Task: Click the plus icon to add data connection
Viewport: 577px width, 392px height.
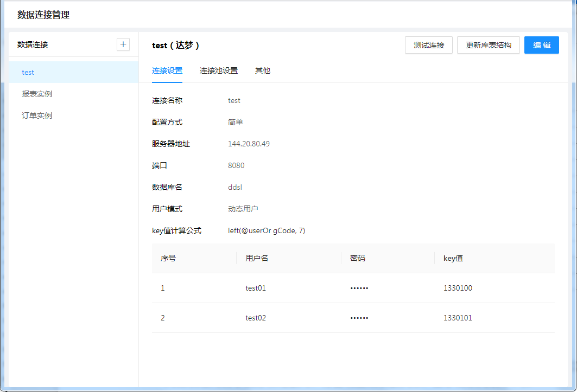Action: (x=123, y=44)
